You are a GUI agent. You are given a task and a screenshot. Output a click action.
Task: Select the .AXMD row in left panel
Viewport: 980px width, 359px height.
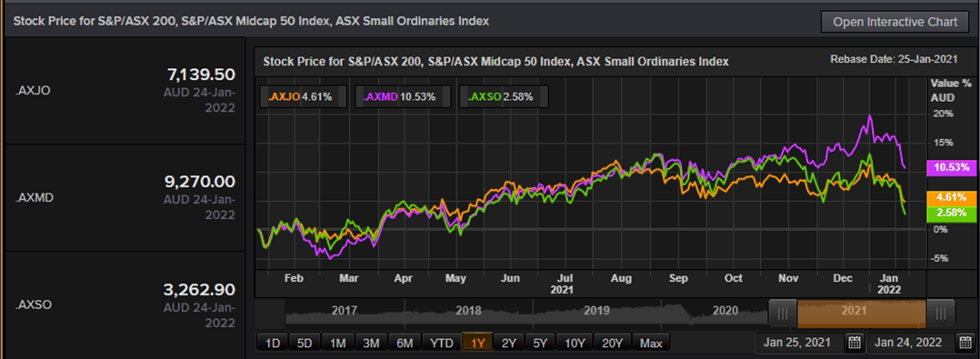click(125, 198)
